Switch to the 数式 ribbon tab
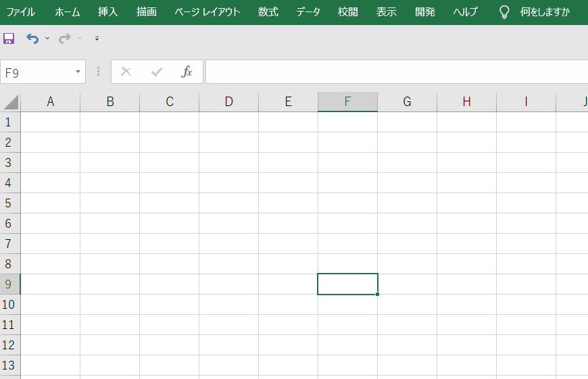 (x=268, y=12)
